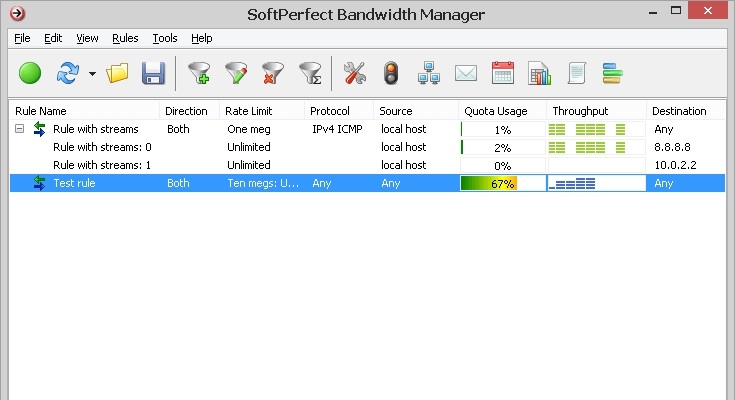Open the Tools menu
The height and width of the screenshot is (400, 735).
point(165,38)
